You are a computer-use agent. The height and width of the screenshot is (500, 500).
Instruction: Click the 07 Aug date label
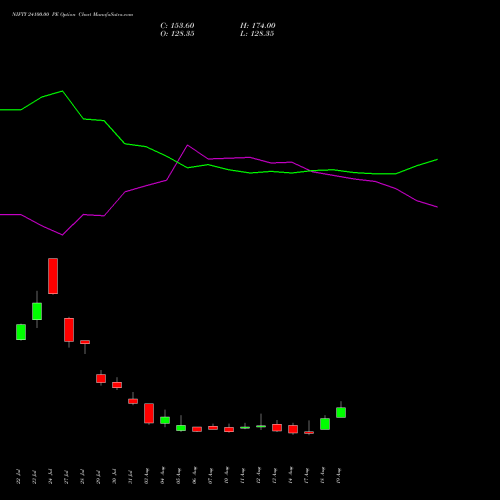[210, 476]
